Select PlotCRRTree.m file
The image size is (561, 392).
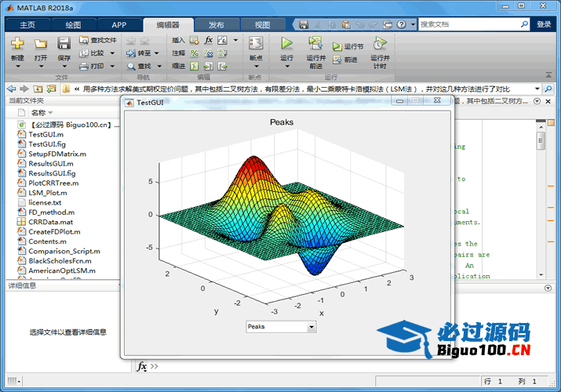coord(53,183)
